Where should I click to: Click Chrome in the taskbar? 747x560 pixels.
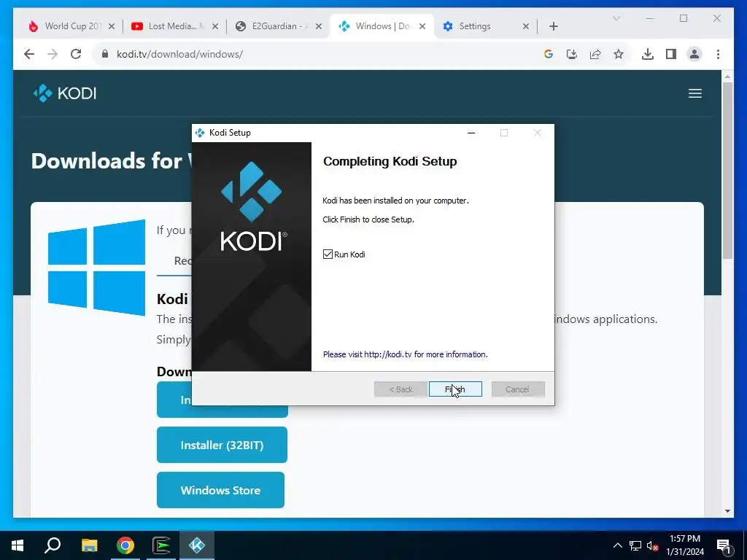coord(125,545)
